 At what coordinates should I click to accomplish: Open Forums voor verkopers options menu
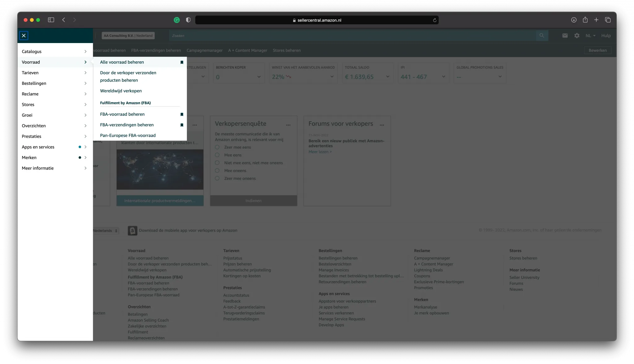point(382,125)
